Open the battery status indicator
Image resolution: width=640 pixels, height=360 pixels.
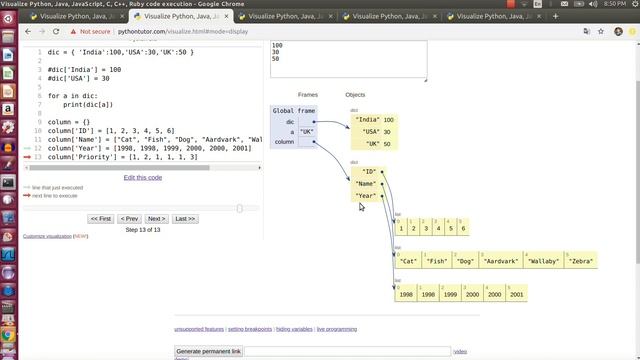coord(579,4)
